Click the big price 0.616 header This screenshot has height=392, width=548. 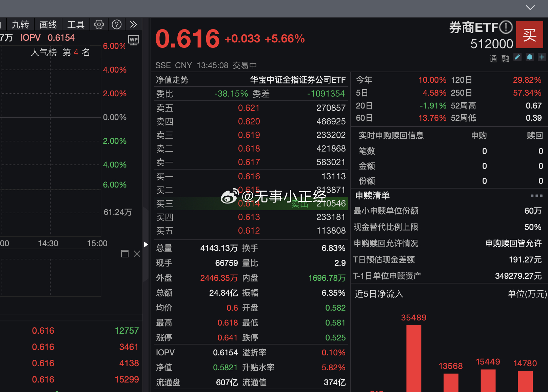point(188,38)
